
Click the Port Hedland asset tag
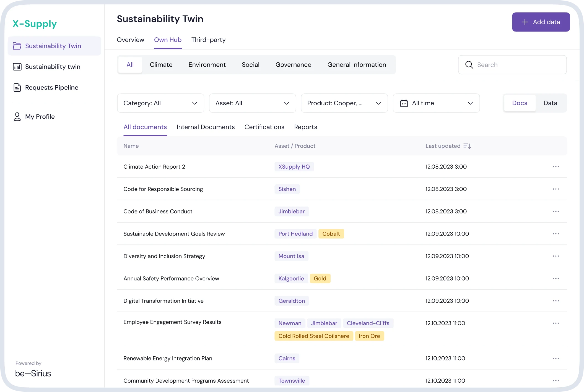tap(295, 234)
